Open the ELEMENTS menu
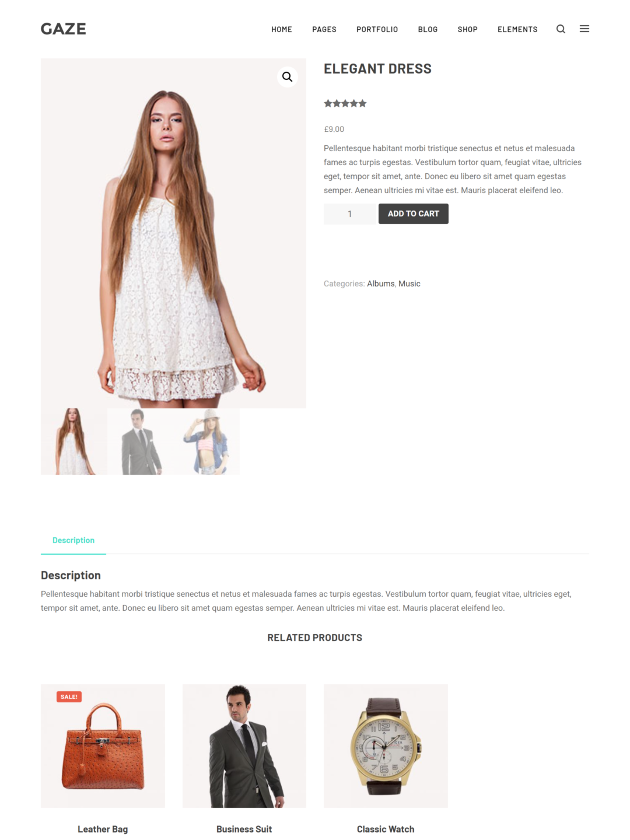Image resolution: width=630 pixels, height=840 pixels. point(517,29)
